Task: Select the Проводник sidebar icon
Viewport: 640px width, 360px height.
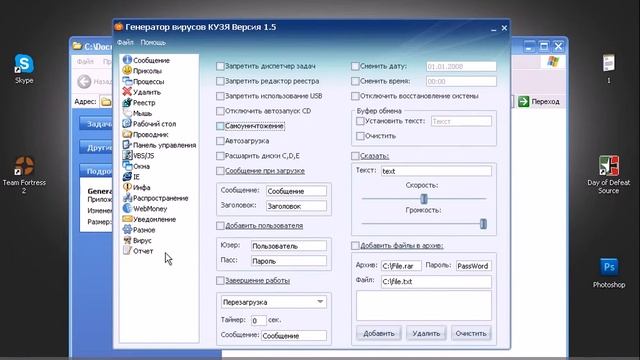Action: tap(127, 134)
